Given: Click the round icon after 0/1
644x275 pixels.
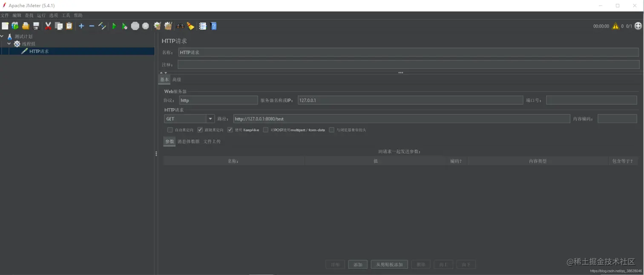Looking at the screenshot, I should (x=638, y=26).
